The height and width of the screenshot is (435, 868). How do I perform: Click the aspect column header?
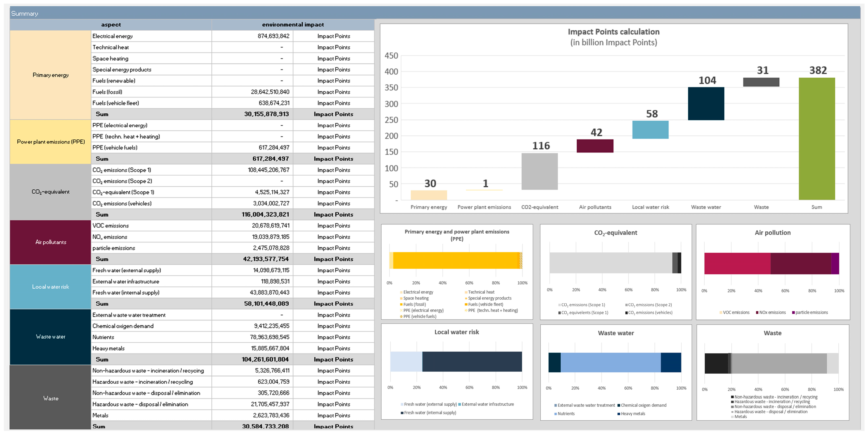111,25
